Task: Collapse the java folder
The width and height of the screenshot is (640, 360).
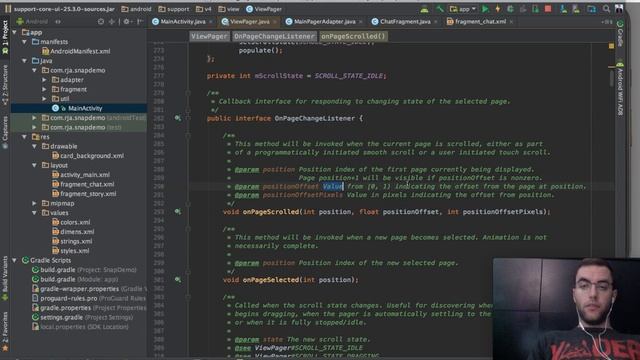Action: (x=24, y=60)
